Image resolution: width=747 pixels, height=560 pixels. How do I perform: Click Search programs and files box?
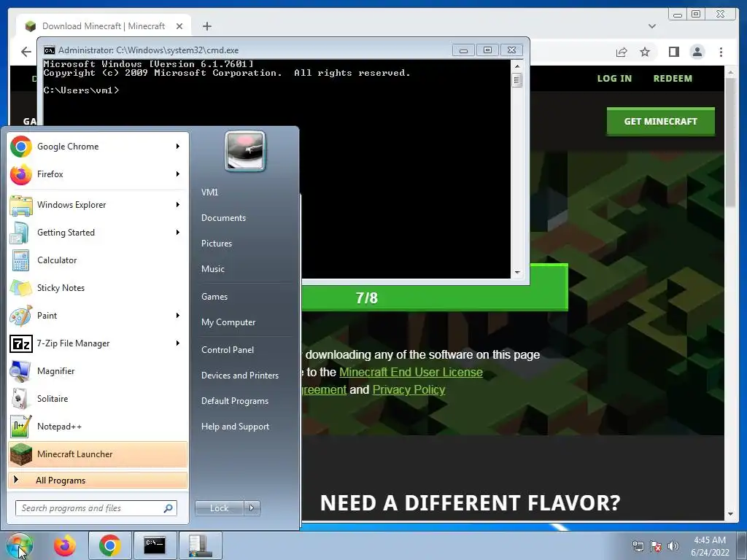96,508
